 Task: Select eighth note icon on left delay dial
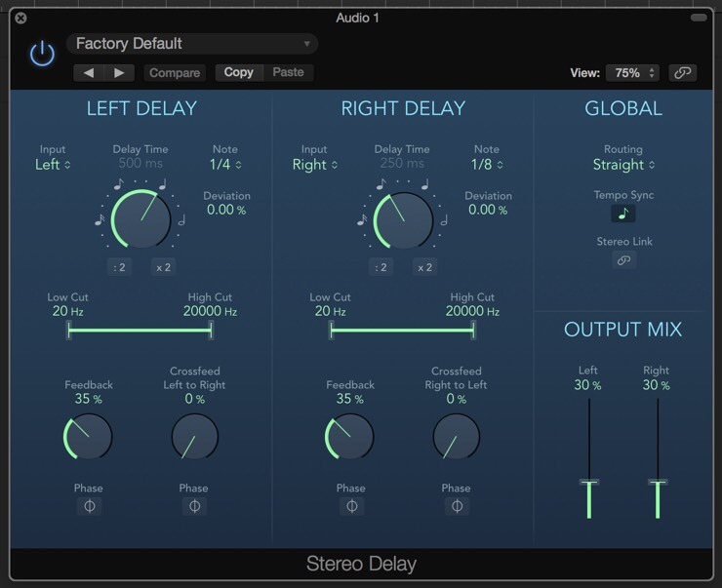click(x=118, y=184)
